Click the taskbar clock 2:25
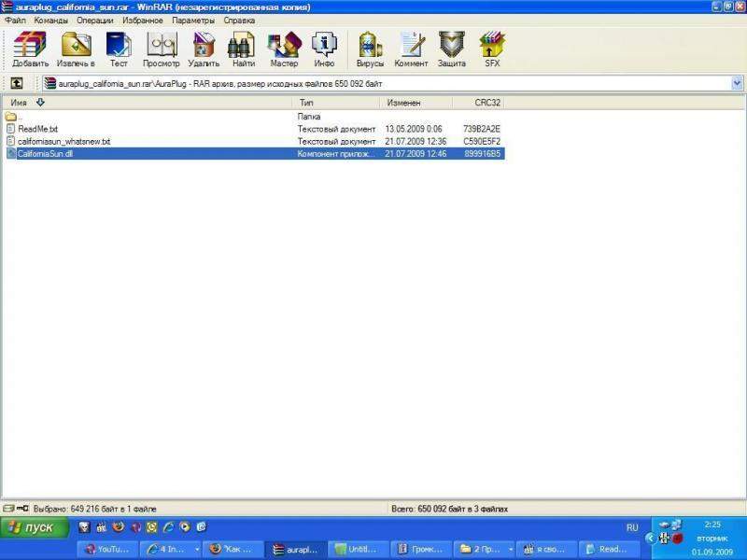Viewport: 747px width, 560px height. pos(712,525)
